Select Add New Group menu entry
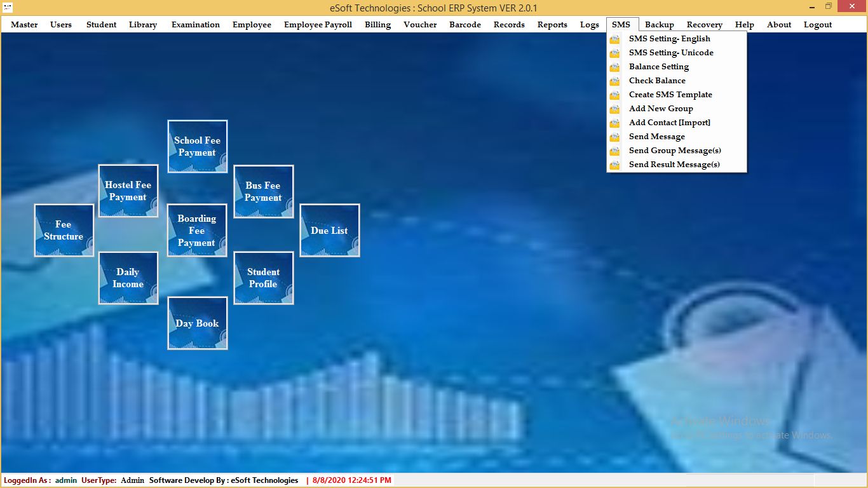 coord(677,109)
